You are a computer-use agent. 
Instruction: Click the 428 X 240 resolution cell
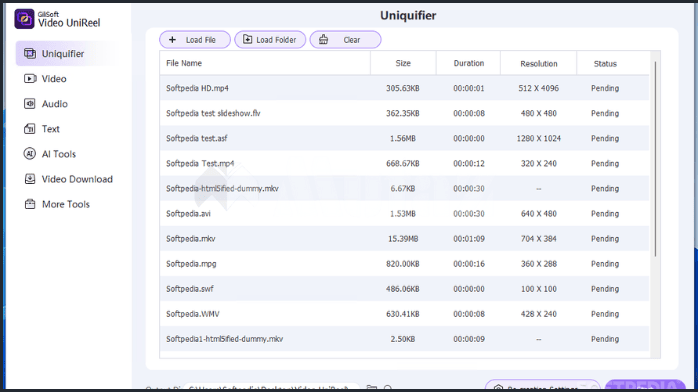tap(539, 314)
